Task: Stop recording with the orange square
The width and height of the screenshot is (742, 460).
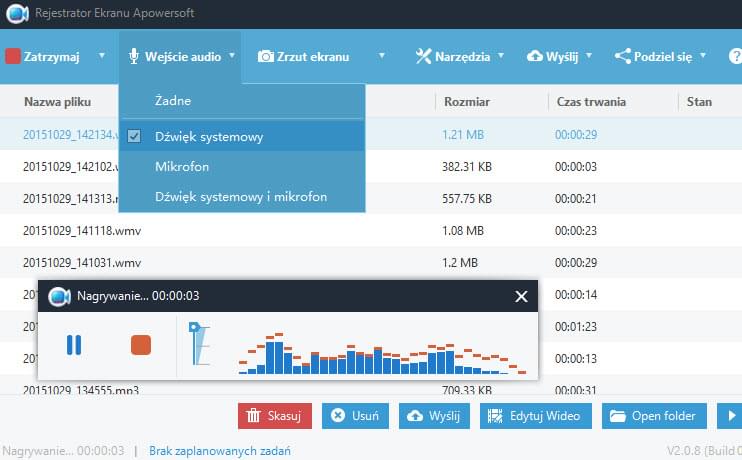Action: pyautogui.click(x=141, y=345)
